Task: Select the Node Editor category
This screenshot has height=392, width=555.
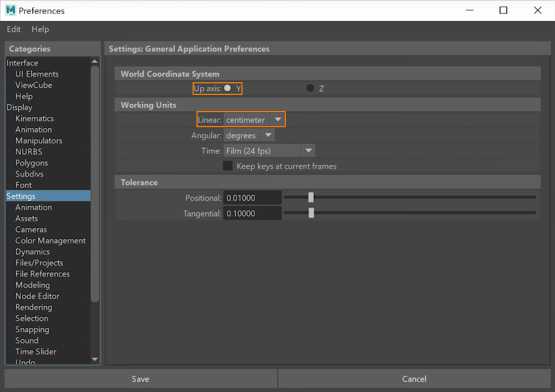Action: click(48, 296)
